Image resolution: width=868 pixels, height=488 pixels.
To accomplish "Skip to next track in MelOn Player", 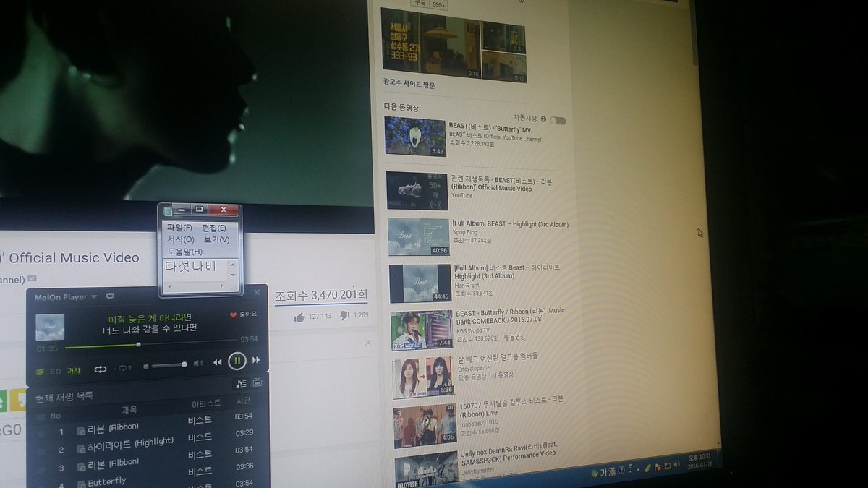I will point(256,360).
